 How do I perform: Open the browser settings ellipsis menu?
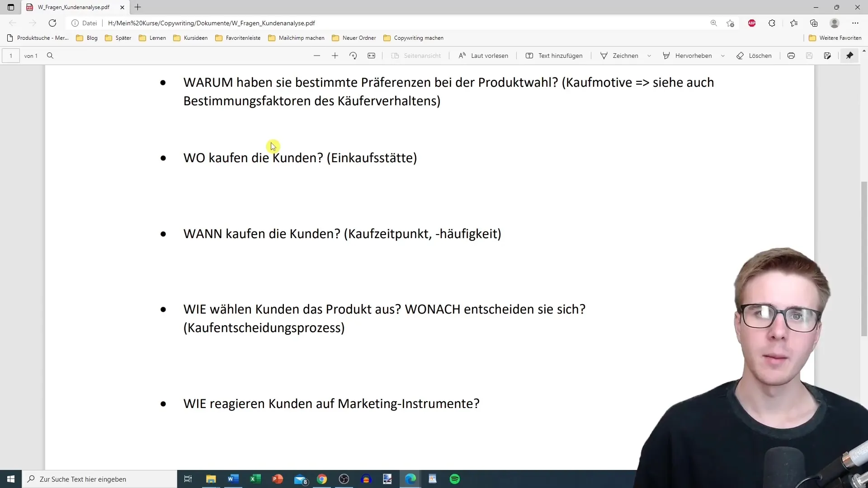[855, 23]
